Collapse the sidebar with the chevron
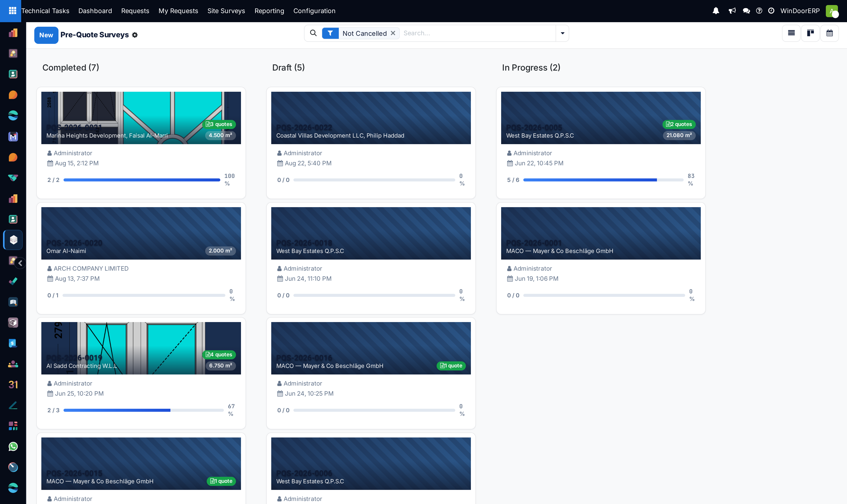 click(x=20, y=263)
